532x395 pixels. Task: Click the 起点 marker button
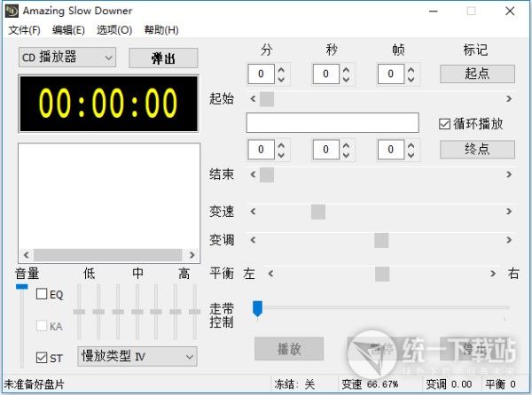[477, 74]
